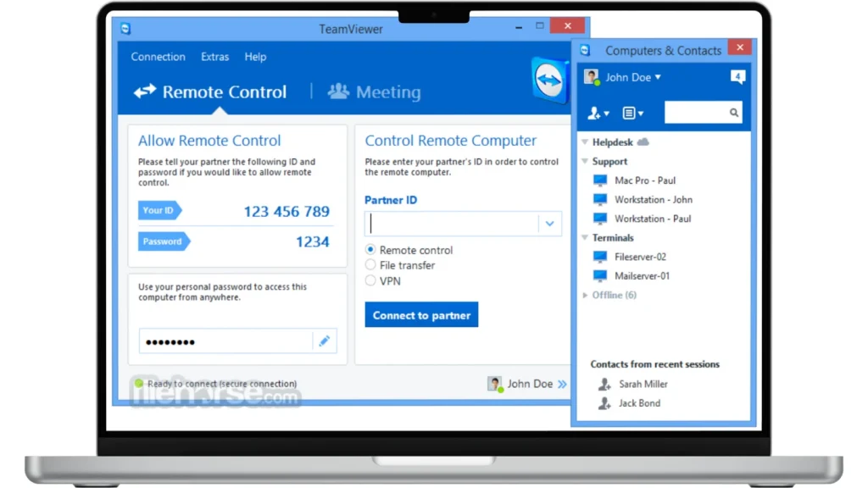Click the add contact icon
868x488 pixels.
pos(598,113)
